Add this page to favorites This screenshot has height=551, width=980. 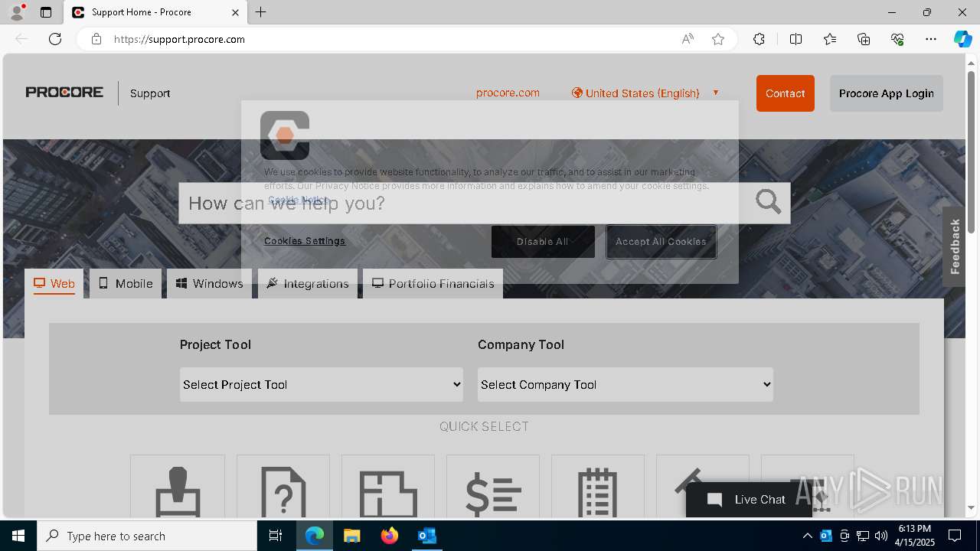pos(718,39)
